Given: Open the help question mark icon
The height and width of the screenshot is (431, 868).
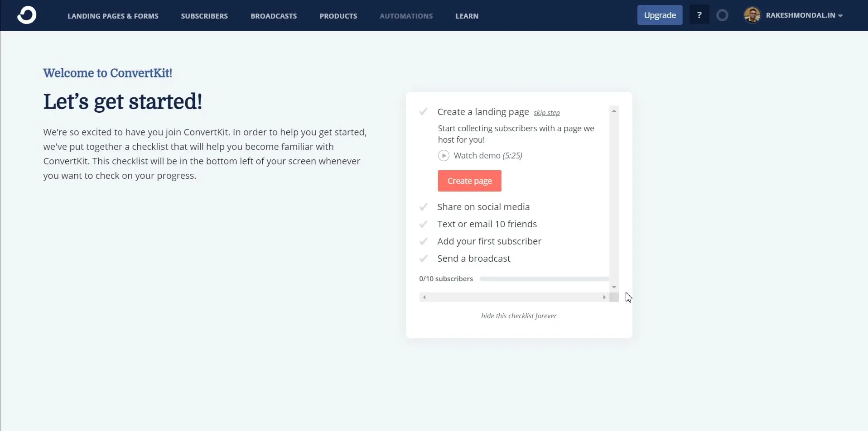Looking at the screenshot, I should coord(699,15).
